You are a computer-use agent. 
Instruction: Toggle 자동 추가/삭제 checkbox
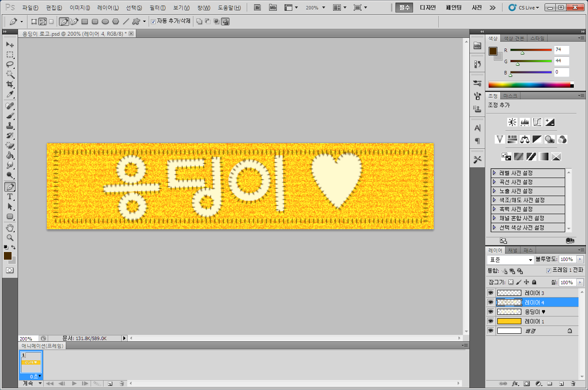coord(153,21)
